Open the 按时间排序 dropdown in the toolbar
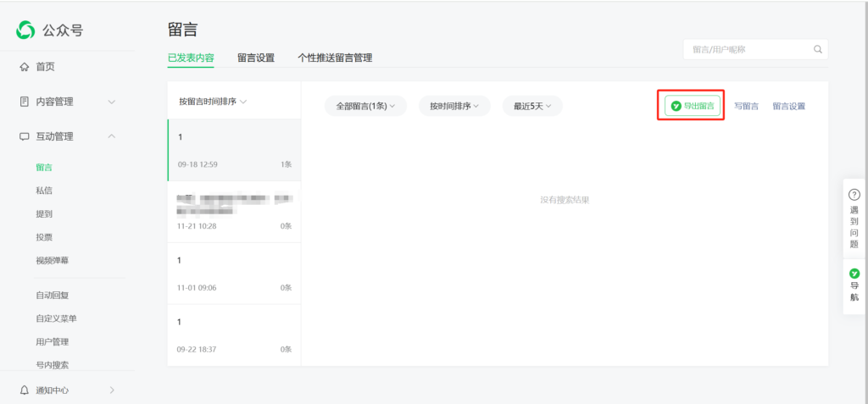 coord(454,106)
